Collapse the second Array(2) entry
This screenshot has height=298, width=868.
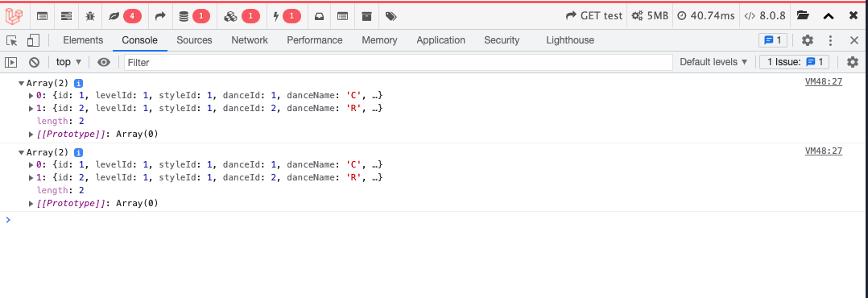coord(21,152)
